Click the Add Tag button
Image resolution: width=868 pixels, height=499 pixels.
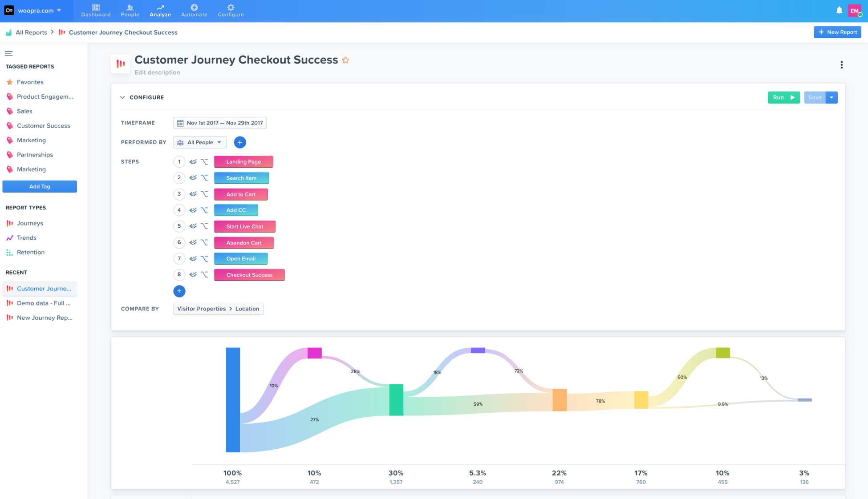(40, 187)
